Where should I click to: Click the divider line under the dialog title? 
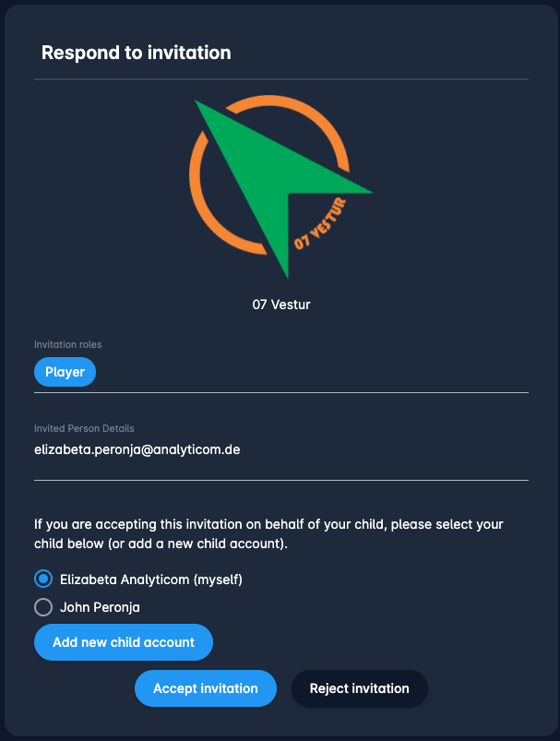click(281, 79)
